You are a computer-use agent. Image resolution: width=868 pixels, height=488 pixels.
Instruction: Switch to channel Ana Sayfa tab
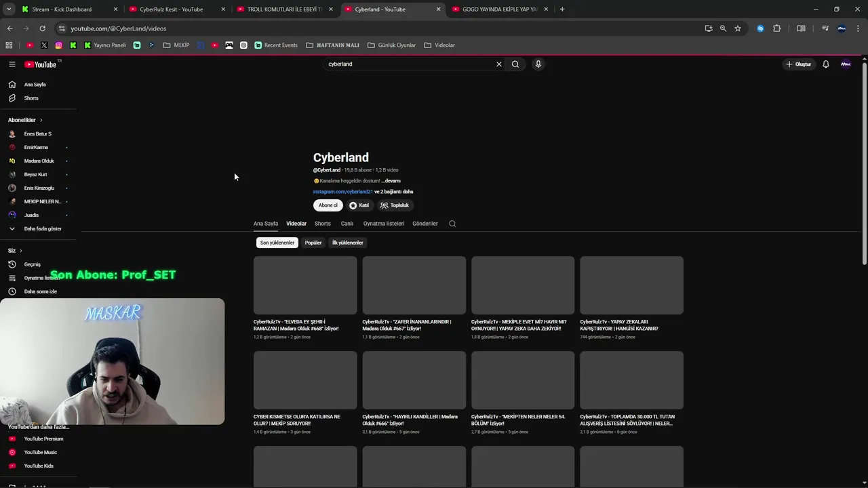coord(266,224)
